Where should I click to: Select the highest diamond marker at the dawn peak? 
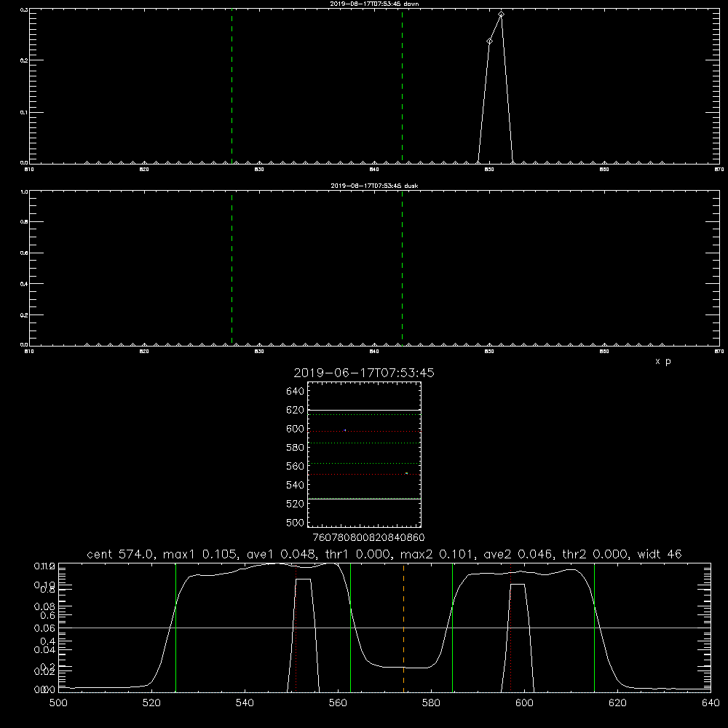[501, 15]
